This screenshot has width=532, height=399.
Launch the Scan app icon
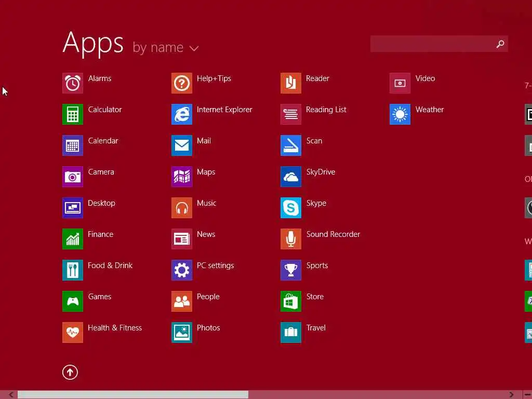coord(291,145)
